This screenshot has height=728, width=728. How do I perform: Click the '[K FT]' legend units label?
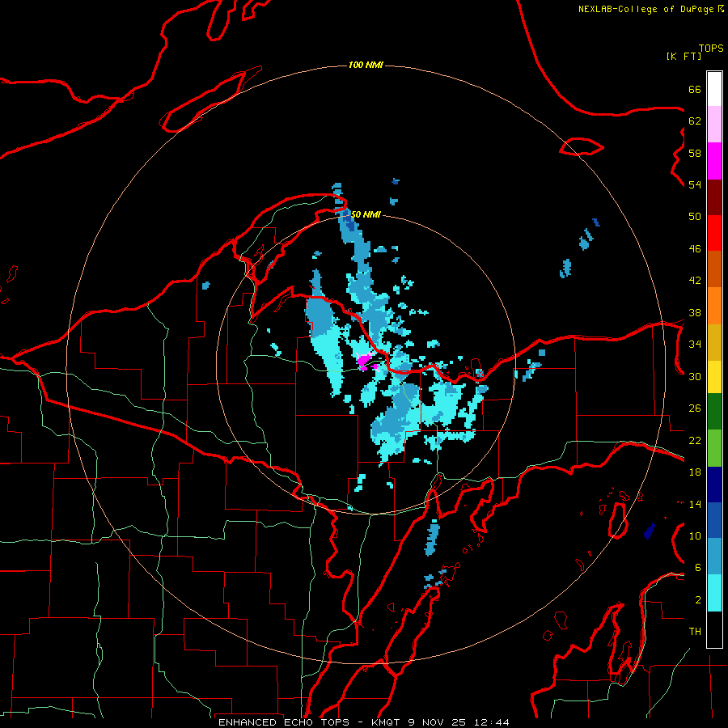click(x=684, y=56)
